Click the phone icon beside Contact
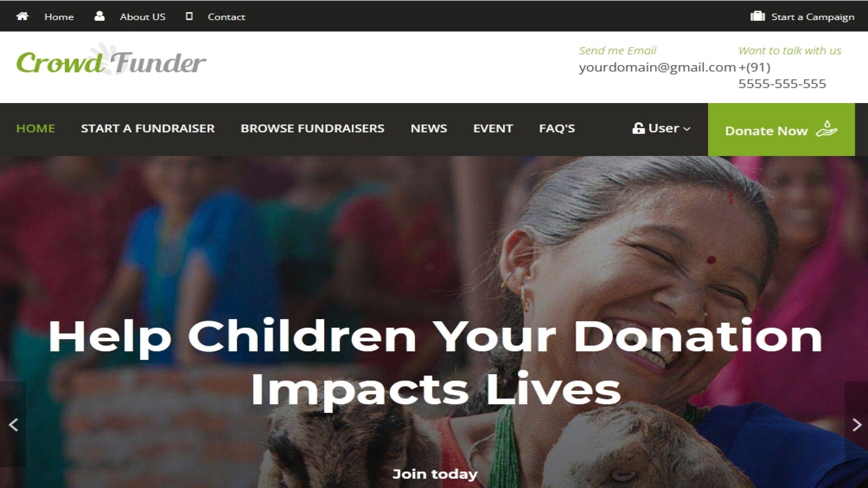The width and height of the screenshot is (868, 488). coord(189,16)
